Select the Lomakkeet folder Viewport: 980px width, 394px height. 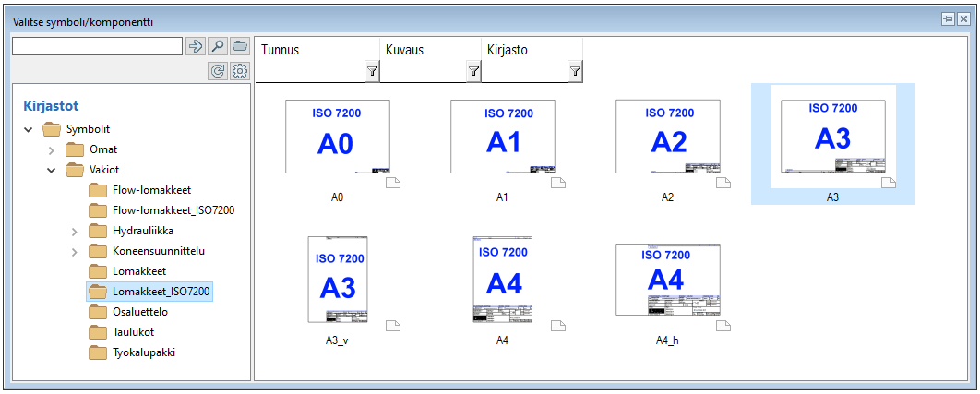click(x=138, y=271)
